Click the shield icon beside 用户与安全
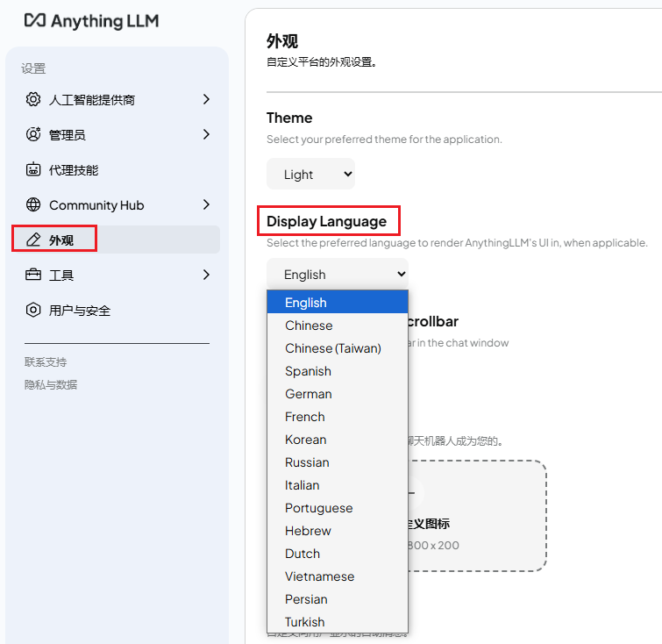This screenshot has width=662, height=644. point(33,310)
